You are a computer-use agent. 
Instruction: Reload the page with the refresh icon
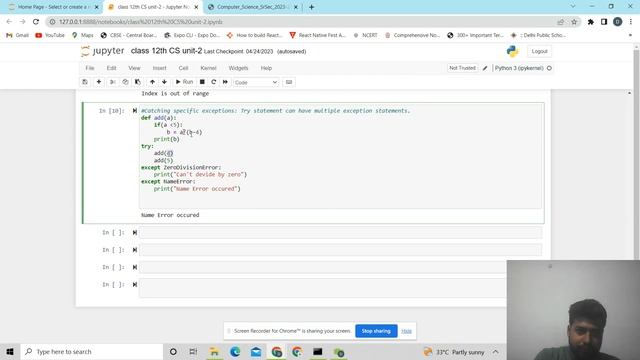[x=36, y=22]
